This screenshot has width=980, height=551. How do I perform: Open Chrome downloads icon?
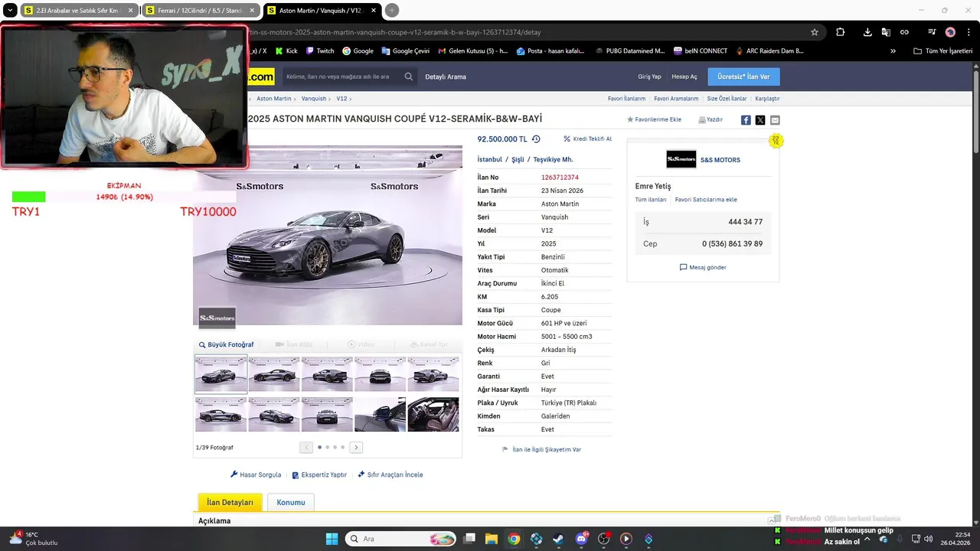(867, 32)
